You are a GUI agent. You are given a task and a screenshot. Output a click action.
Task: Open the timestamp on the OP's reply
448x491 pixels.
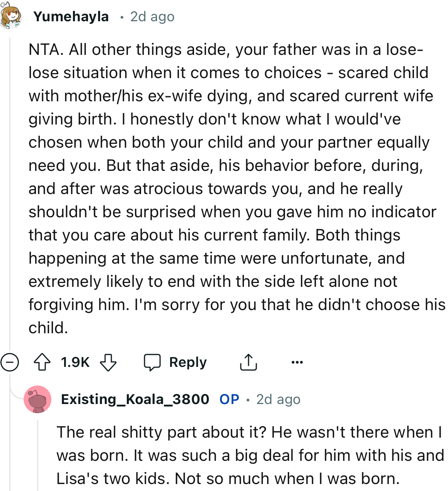click(278, 399)
